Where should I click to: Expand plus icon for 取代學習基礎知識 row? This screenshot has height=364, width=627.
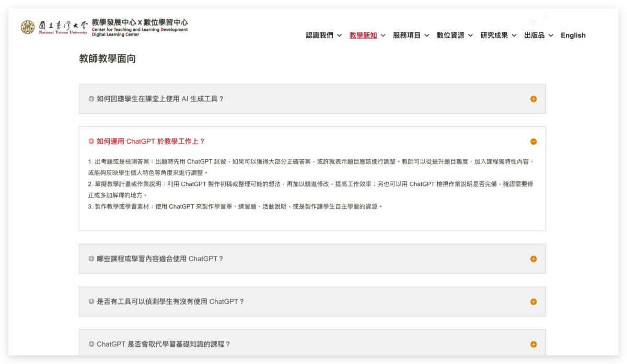533,344
